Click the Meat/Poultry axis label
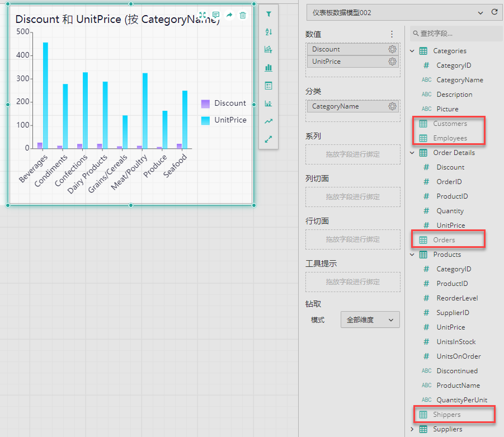The height and width of the screenshot is (437, 504). pos(129,172)
